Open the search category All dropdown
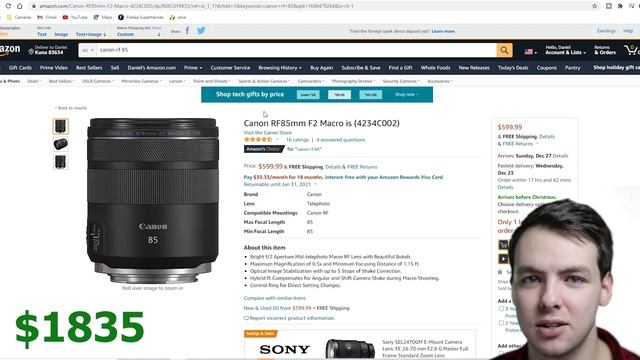Viewport: 640px width, 360px height. (88, 50)
